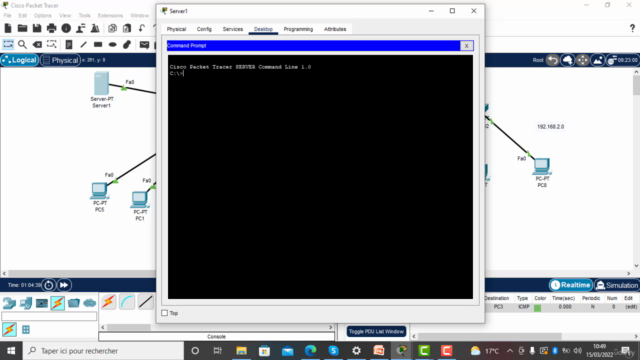Image resolution: width=640 pixels, height=360 pixels.
Task: Activate the Select tool in second toolbar
Action: (8, 44)
